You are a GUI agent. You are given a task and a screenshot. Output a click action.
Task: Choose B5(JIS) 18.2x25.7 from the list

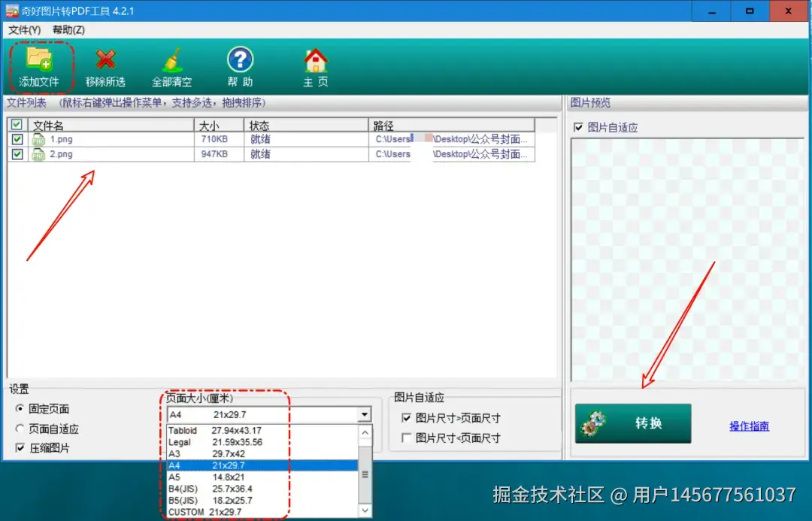tap(262, 500)
